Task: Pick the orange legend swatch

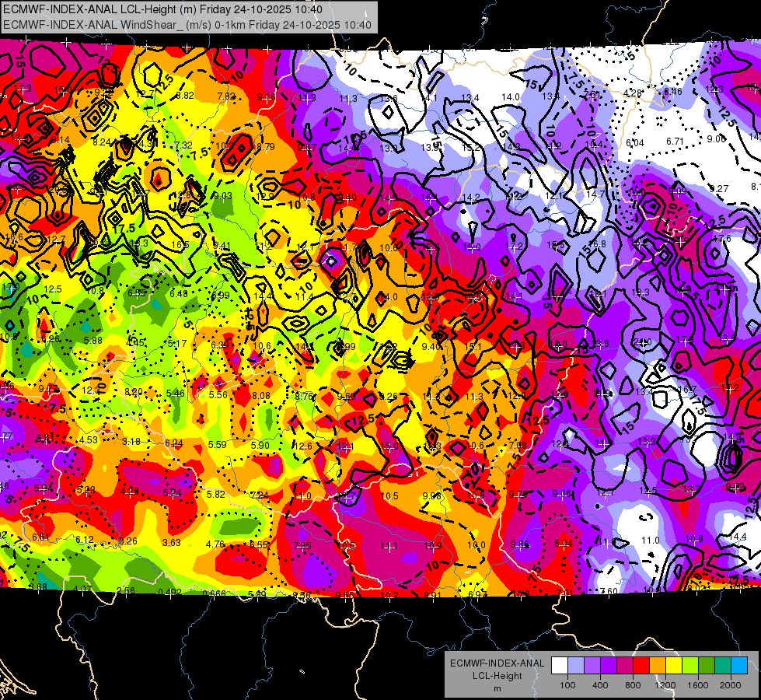Action: [x=657, y=666]
